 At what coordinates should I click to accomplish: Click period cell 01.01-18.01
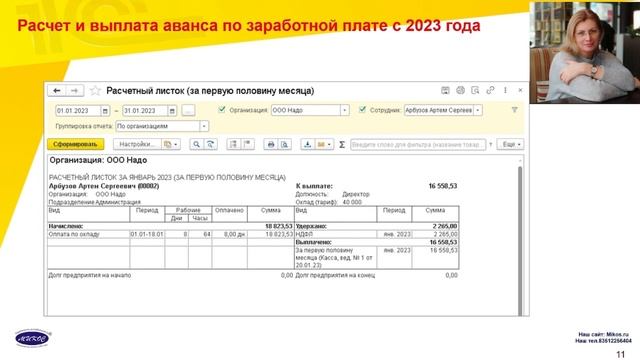coord(147,234)
